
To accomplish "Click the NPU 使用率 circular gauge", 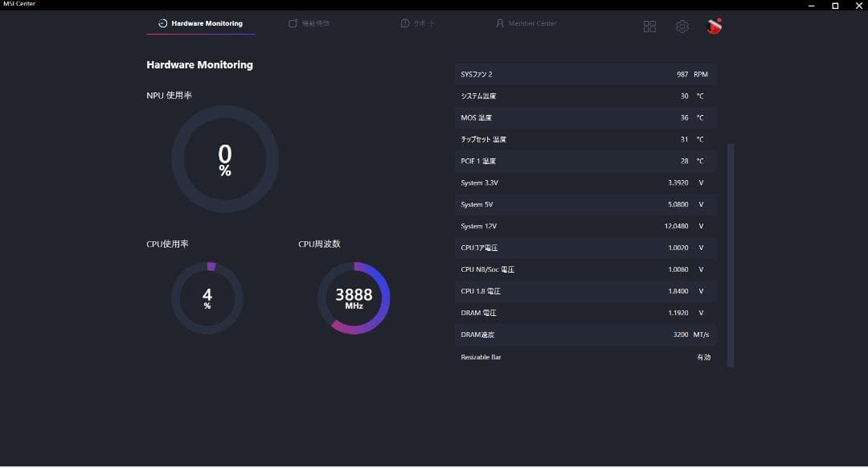I will pyautogui.click(x=225, y=159).
